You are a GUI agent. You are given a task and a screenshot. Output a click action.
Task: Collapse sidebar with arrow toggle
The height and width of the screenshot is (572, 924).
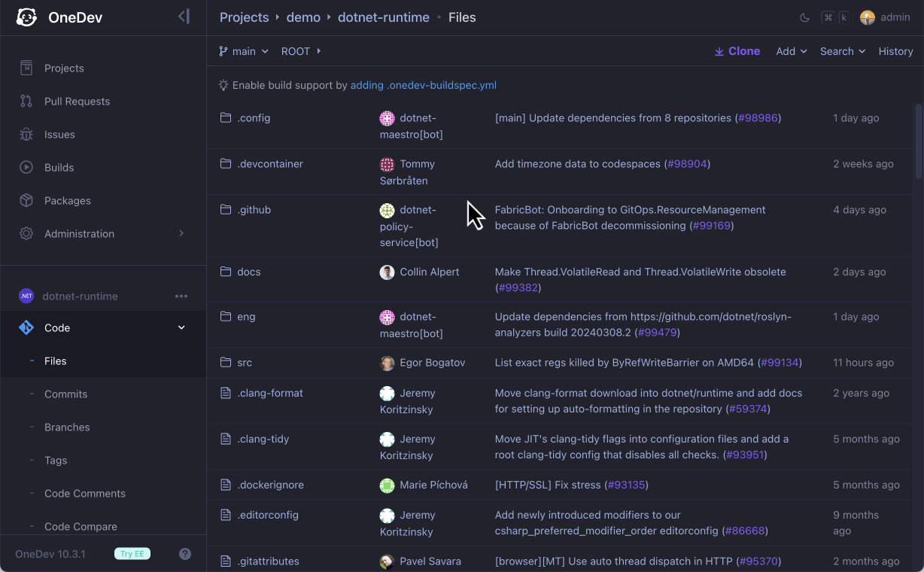[x=184, y=15]
